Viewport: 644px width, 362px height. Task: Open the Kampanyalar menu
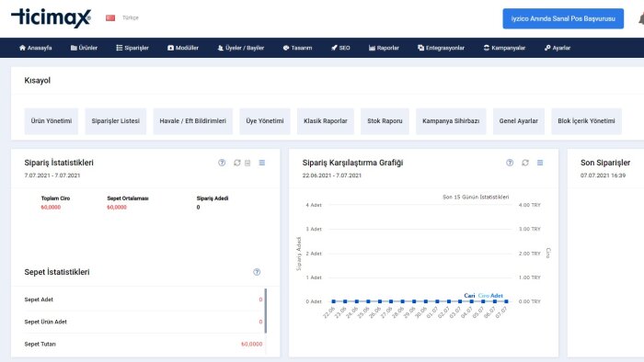tap(504, 48)
